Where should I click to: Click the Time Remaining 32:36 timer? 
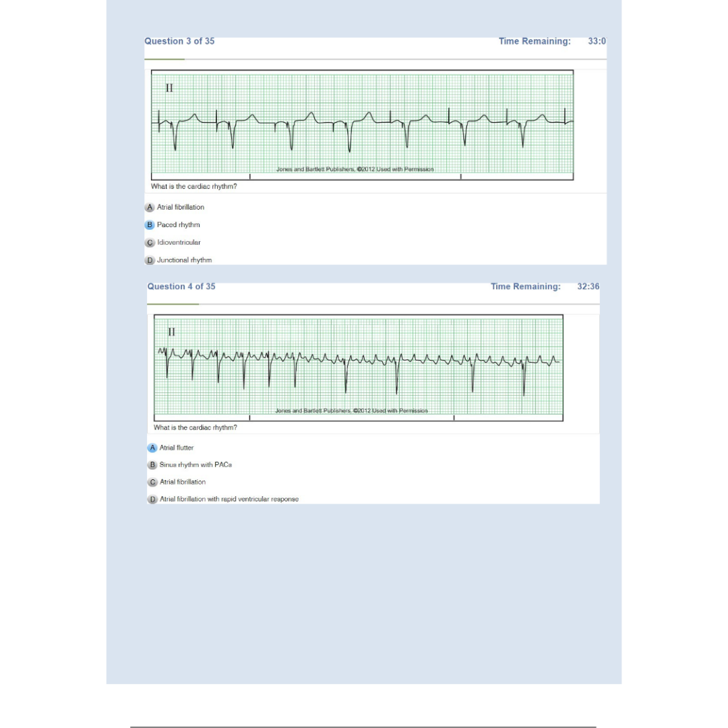tap(545, 286)
